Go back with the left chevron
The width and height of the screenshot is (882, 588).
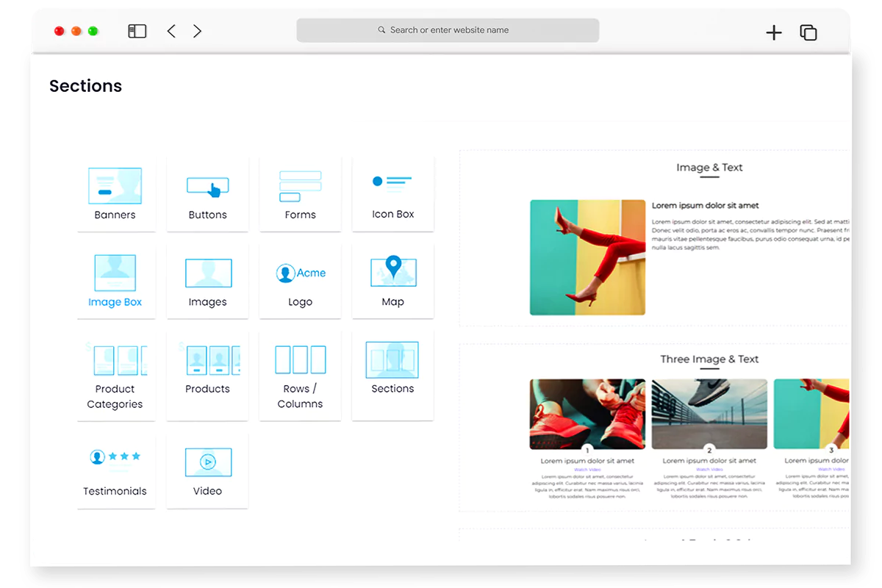(x=171, y=31)
